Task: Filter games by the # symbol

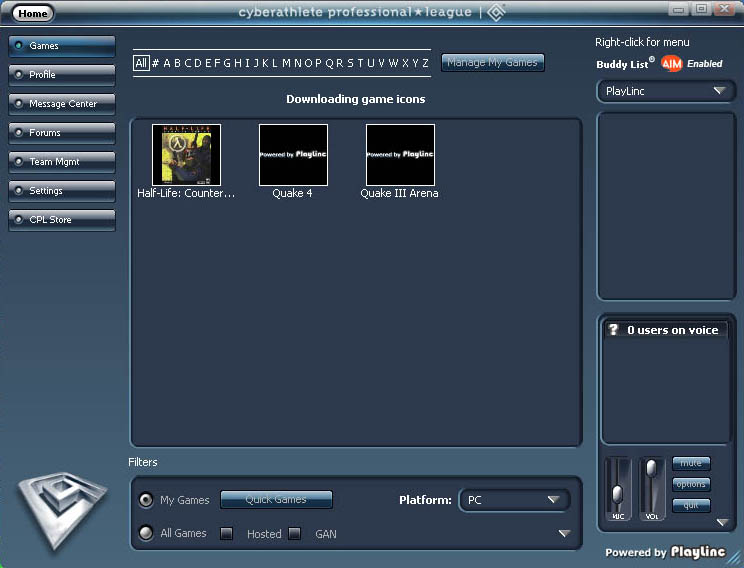Action: coord(156,63)
